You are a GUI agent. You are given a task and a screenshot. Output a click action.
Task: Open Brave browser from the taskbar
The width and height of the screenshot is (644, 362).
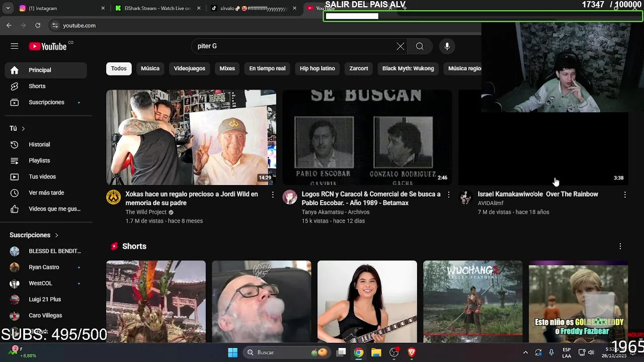click(412, 352)
